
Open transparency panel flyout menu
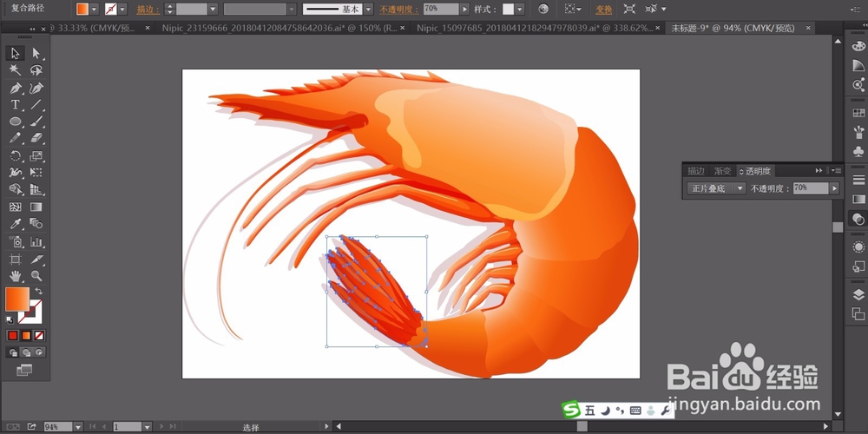click(x=836, y=170)
